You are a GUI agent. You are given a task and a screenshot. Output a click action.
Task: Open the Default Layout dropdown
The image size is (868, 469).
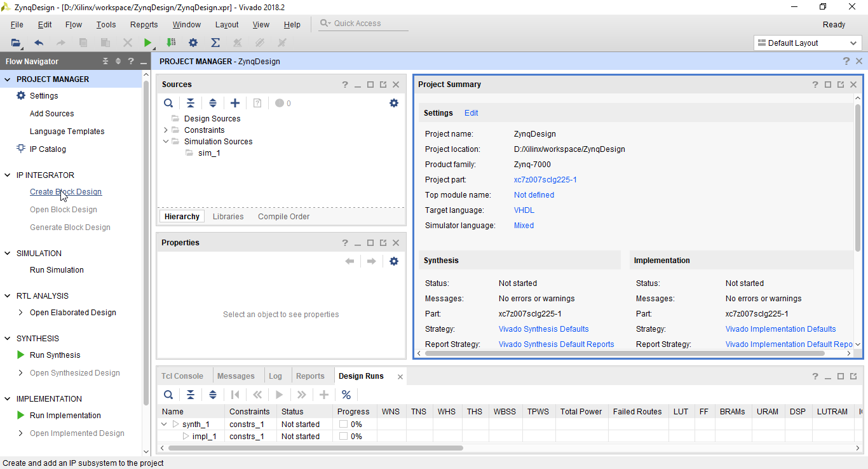tap(808, 43)
